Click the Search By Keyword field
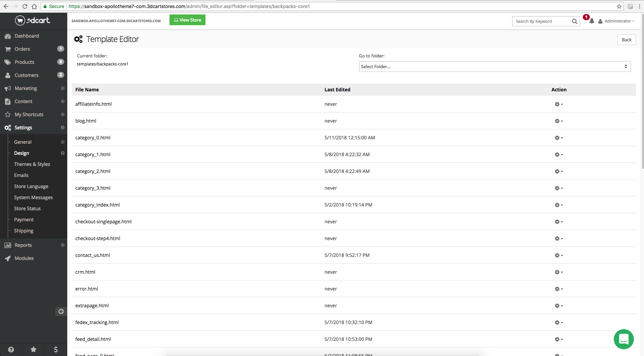The width and height of the screenshot is (644, 356). (542, 21)
